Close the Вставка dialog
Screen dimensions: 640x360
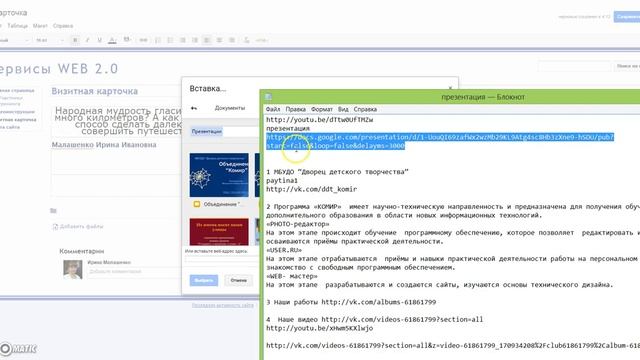click(450, 88)
